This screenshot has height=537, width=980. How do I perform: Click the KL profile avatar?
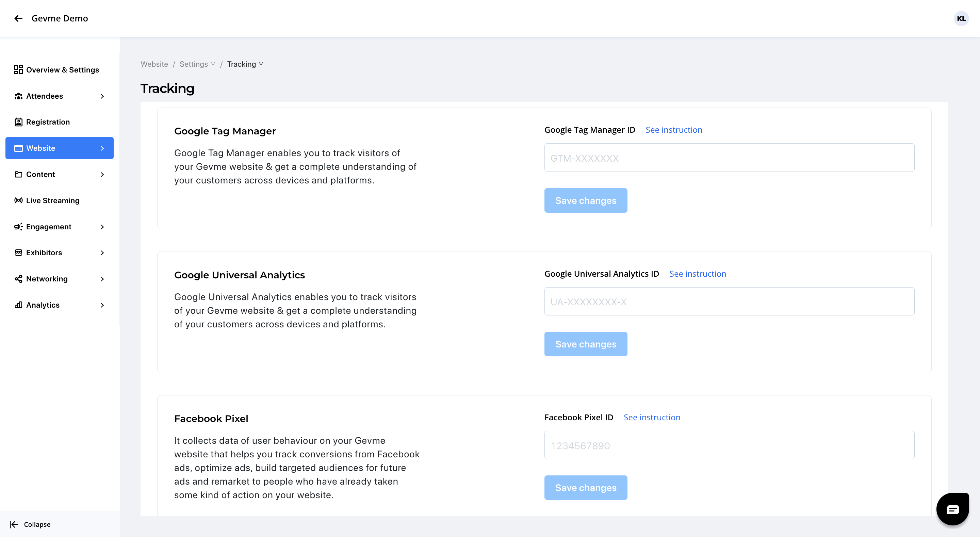(961, 18)
